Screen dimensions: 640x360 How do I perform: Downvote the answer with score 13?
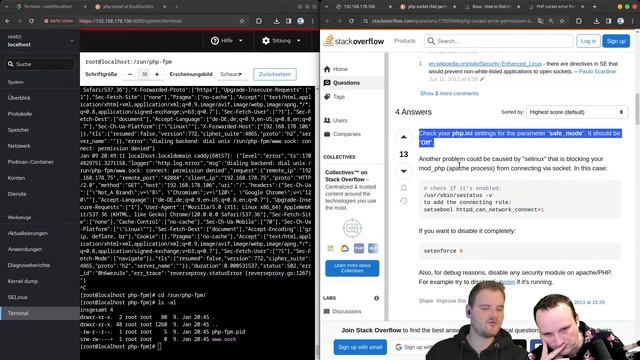pos(404,171)
